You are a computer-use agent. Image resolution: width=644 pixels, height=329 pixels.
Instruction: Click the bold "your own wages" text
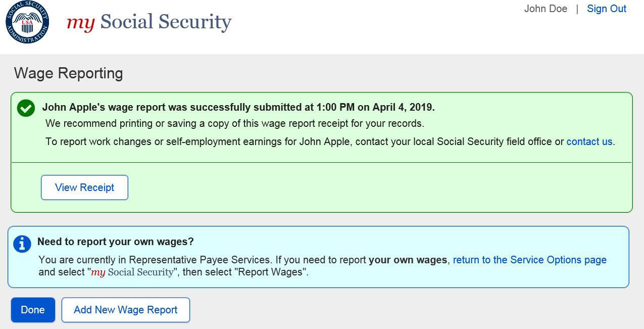pyautogui.click(x=408, y=260)
